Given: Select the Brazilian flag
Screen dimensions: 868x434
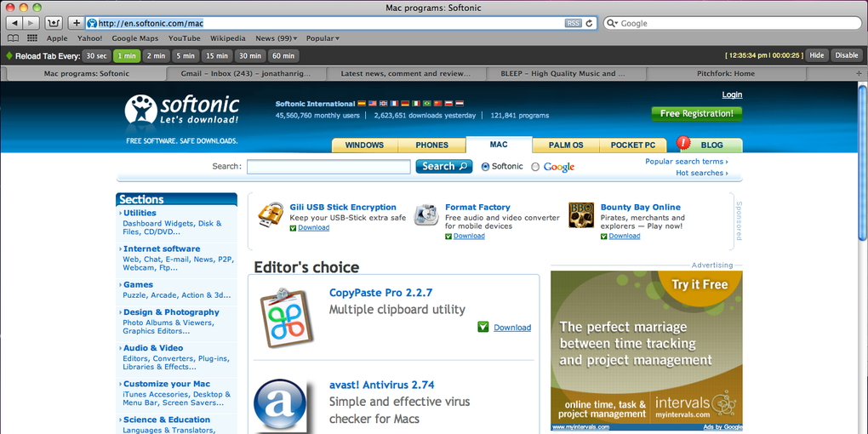Looking at the screenshot, I should click(x=427, y=104).
